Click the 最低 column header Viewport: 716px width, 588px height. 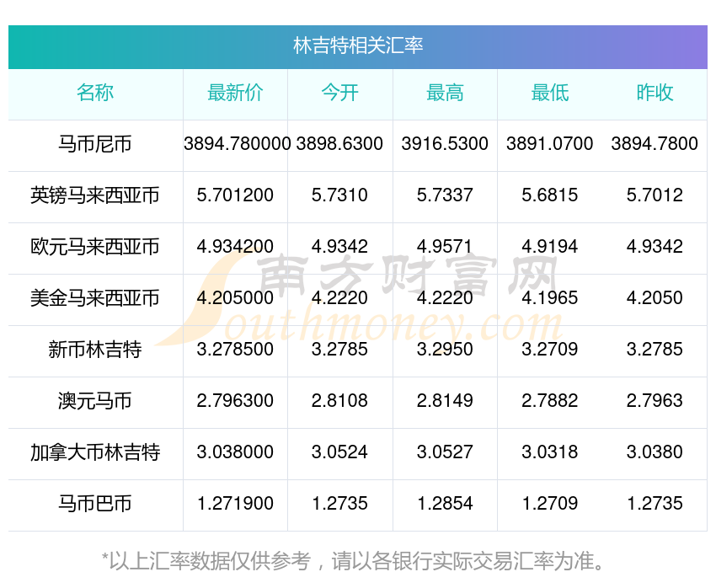coord(550,93)
